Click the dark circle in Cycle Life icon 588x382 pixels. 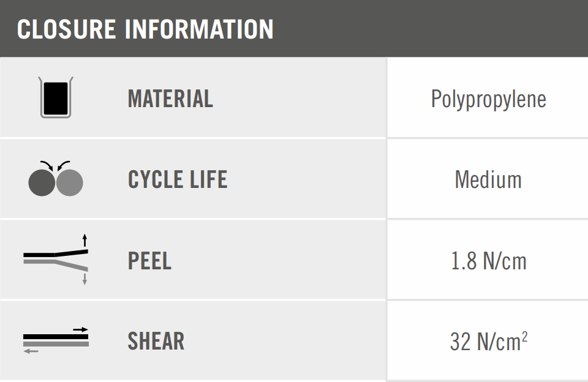click(x=42, y=182)
